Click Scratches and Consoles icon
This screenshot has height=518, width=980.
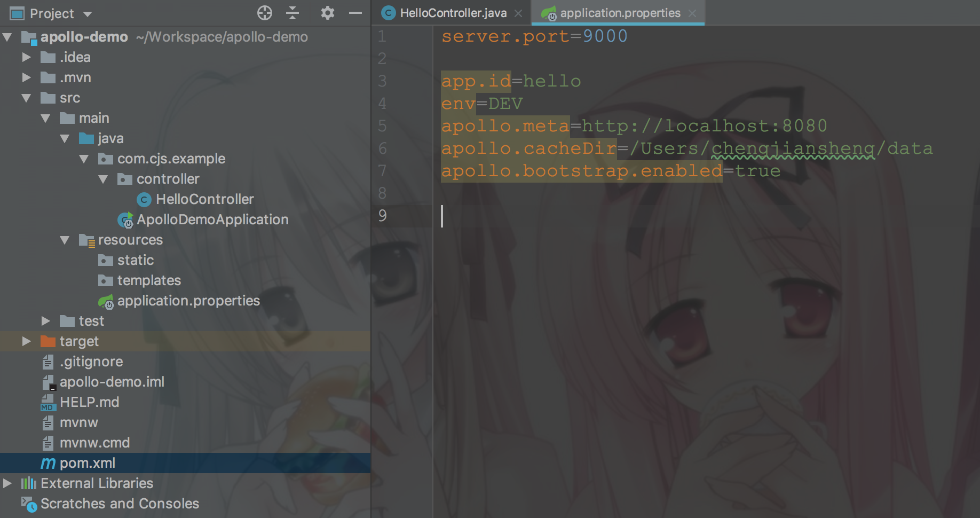pos(29,504)
